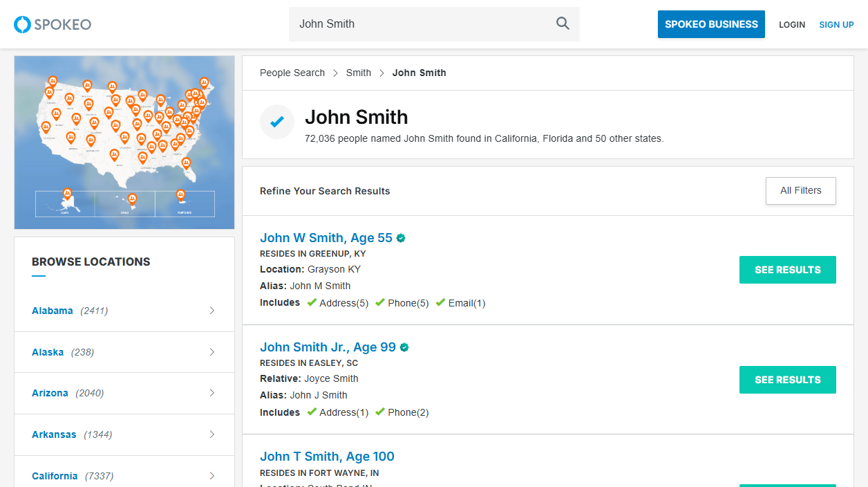
Task: Expand the Alaska row chevron
Action: pos(212,352)
